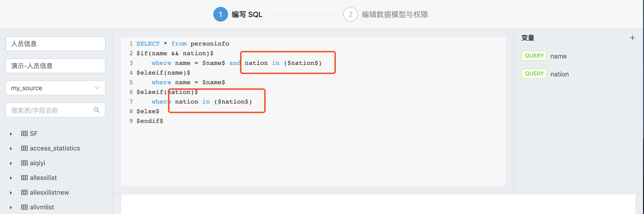Click the SF table icon
644x214 pixels.
tap(24, 134)
